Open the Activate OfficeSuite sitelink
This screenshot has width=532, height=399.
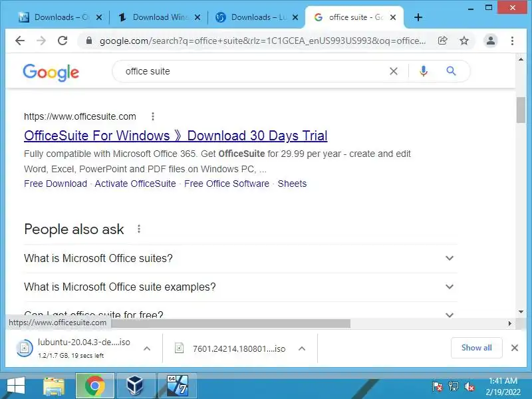[x=135, y=184]
